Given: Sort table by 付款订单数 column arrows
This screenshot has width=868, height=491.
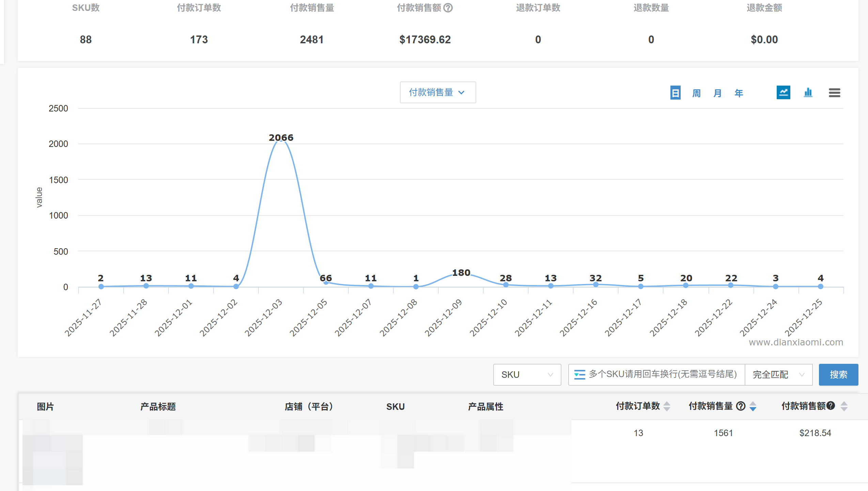Looking at the screenshot, I should tap(667, 406).
